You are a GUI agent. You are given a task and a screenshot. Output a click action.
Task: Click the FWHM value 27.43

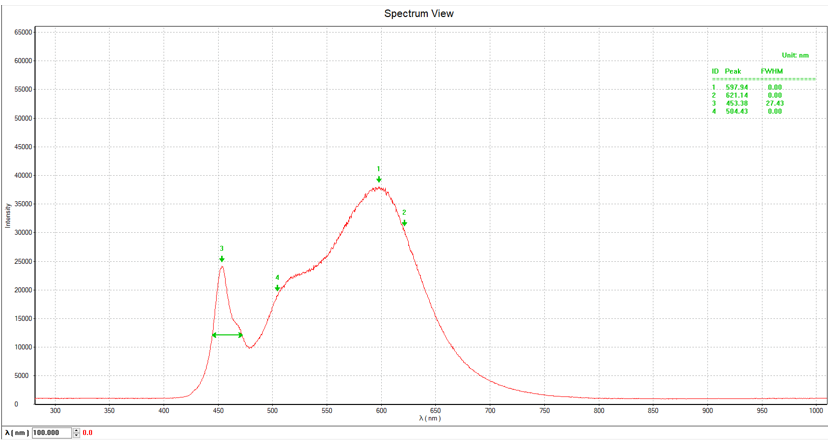774,103
